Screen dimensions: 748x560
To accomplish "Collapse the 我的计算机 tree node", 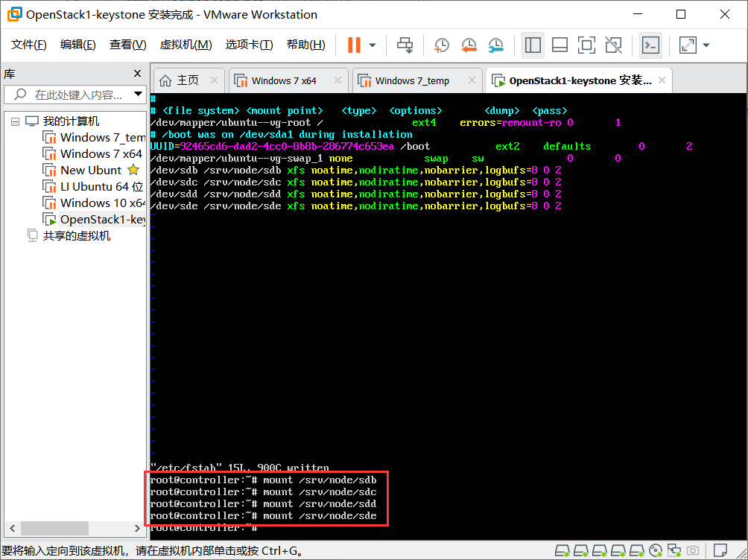I will [15, 121].
